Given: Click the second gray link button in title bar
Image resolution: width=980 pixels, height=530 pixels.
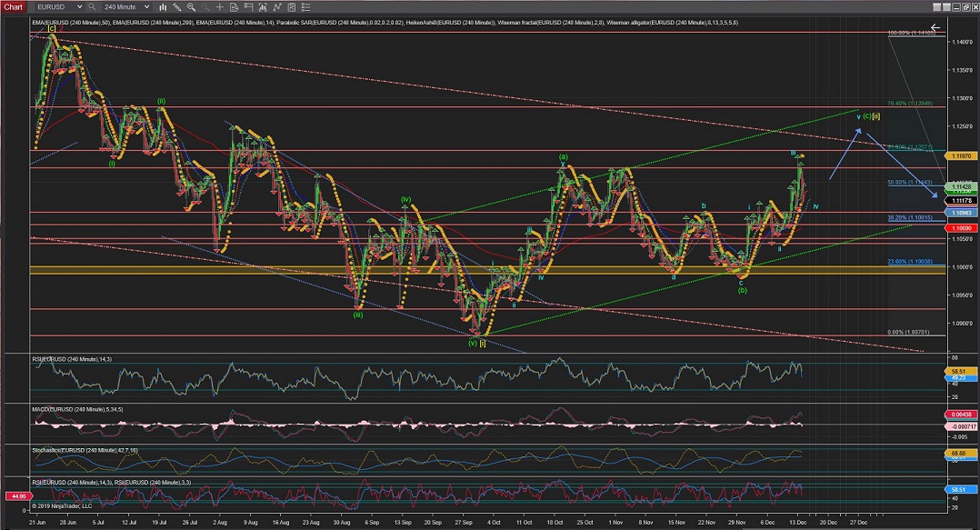Looking at the screenshot, I should (946, 7).
